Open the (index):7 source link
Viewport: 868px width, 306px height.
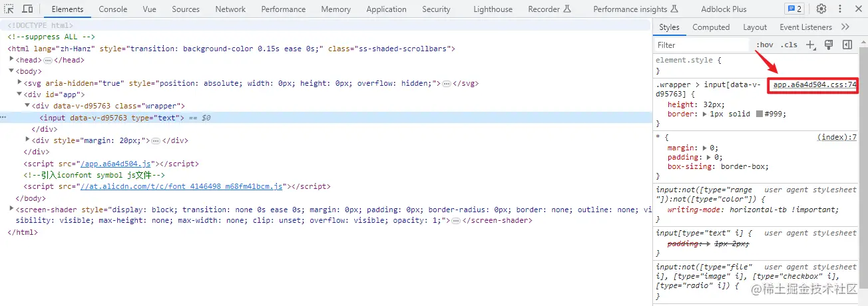(837, 137)
